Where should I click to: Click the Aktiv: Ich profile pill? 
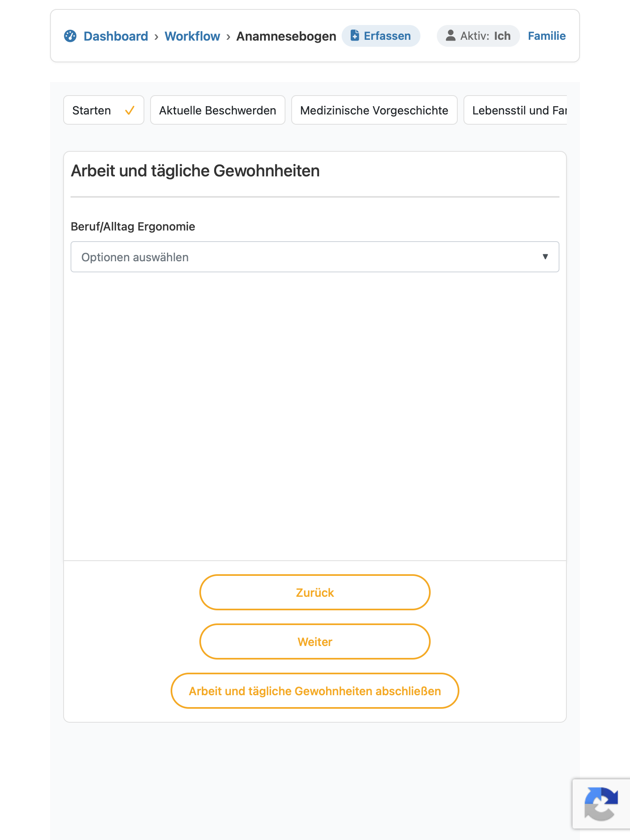[478, 36]
